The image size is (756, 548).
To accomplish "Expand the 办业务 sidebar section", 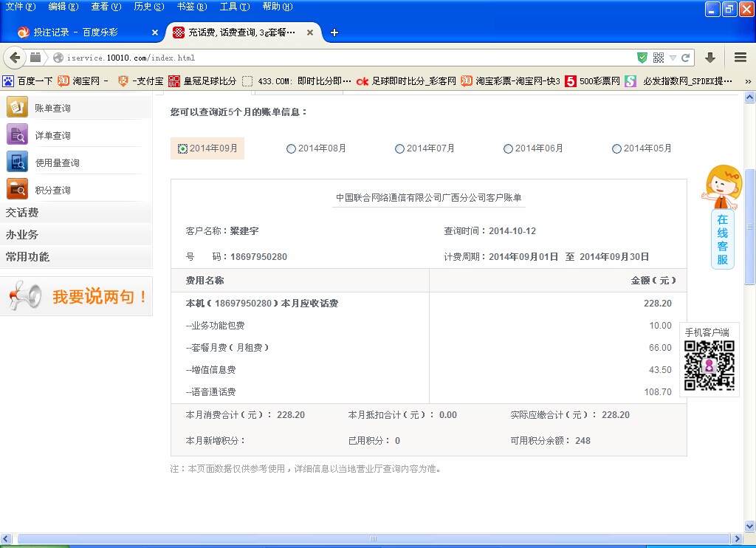I will click(22, 235).
